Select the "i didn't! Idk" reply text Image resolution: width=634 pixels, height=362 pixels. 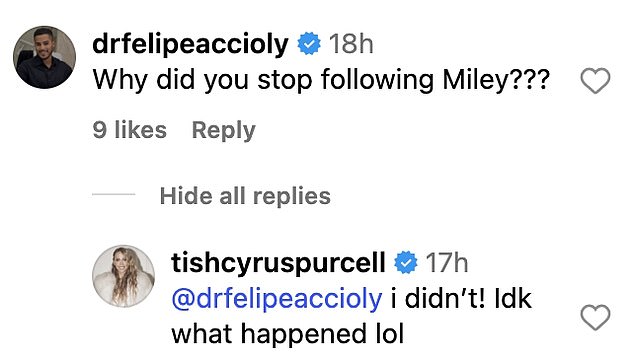[x=461, y=299]
